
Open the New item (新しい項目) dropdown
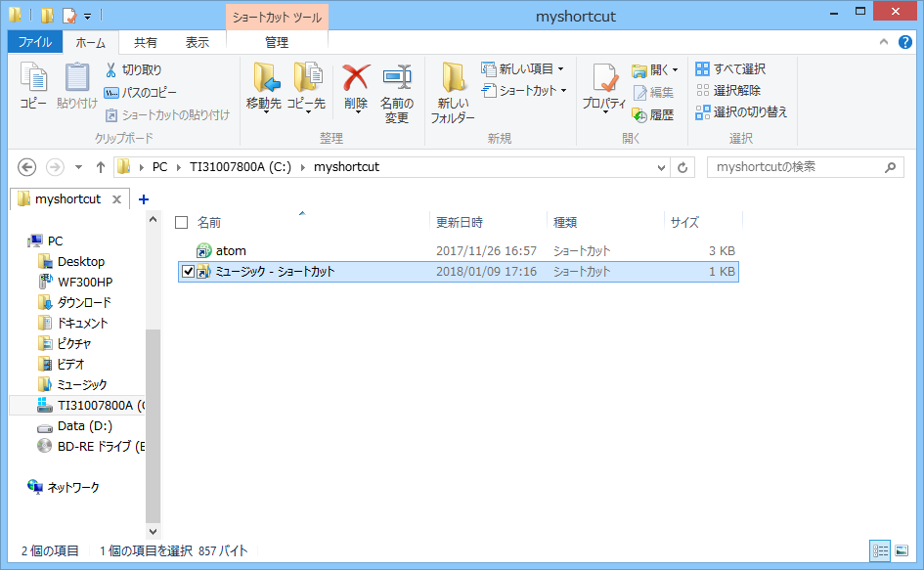pos(523,69)
